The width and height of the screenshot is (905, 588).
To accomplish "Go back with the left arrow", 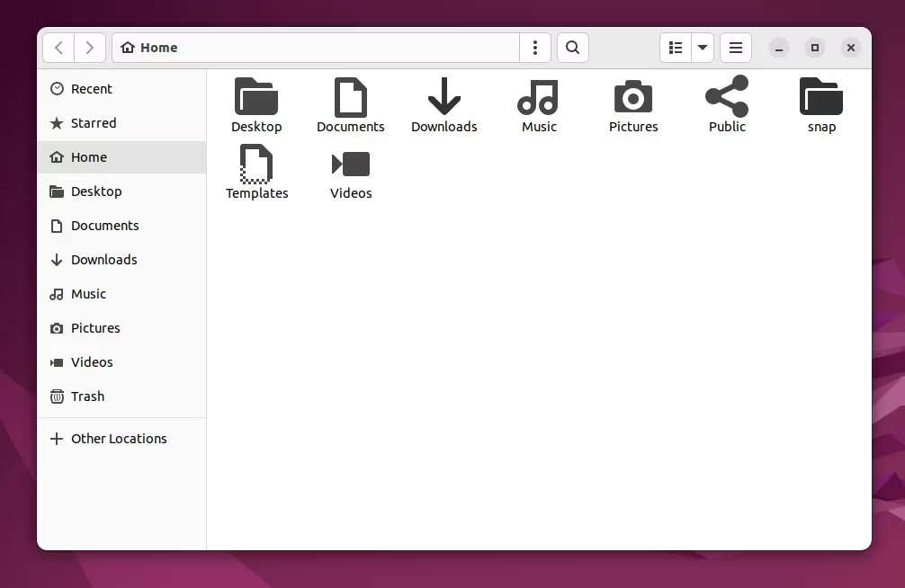I will point(58,48).
